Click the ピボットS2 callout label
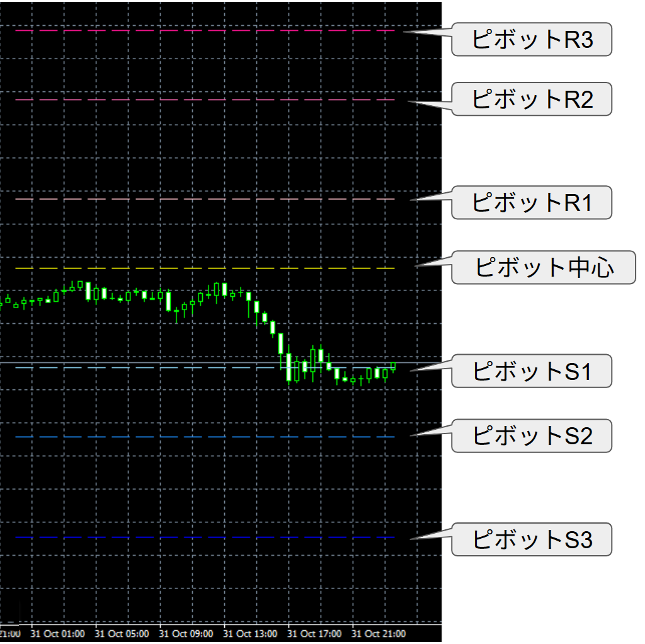The width and height of the screenshot is (645, 644). [x=532, y=436]
